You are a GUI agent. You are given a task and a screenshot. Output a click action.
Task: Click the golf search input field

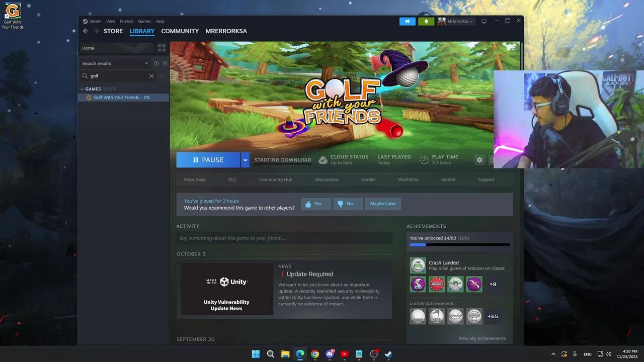119,76
